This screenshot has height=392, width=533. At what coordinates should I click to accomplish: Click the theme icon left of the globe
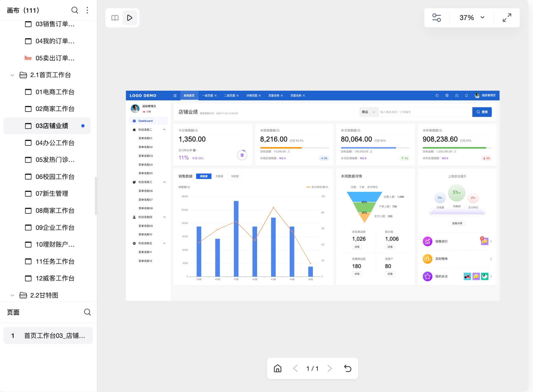point(437,96)
